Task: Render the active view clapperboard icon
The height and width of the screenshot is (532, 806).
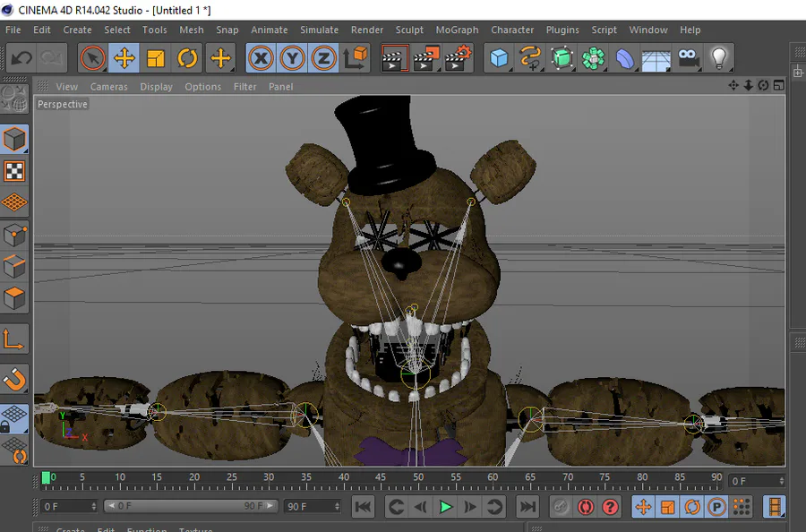Action: coord(395,57)
